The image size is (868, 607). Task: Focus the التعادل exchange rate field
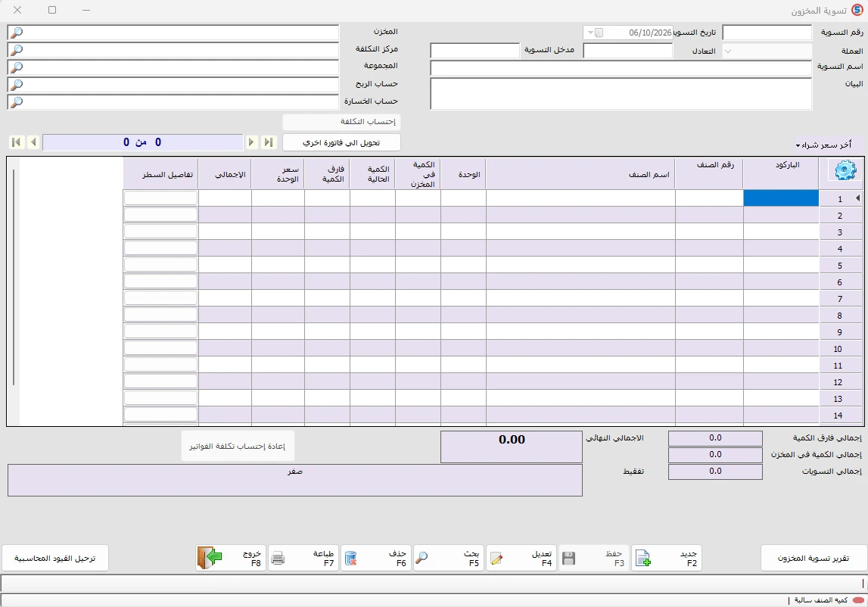pyautogui.click(x=628, y=51)
